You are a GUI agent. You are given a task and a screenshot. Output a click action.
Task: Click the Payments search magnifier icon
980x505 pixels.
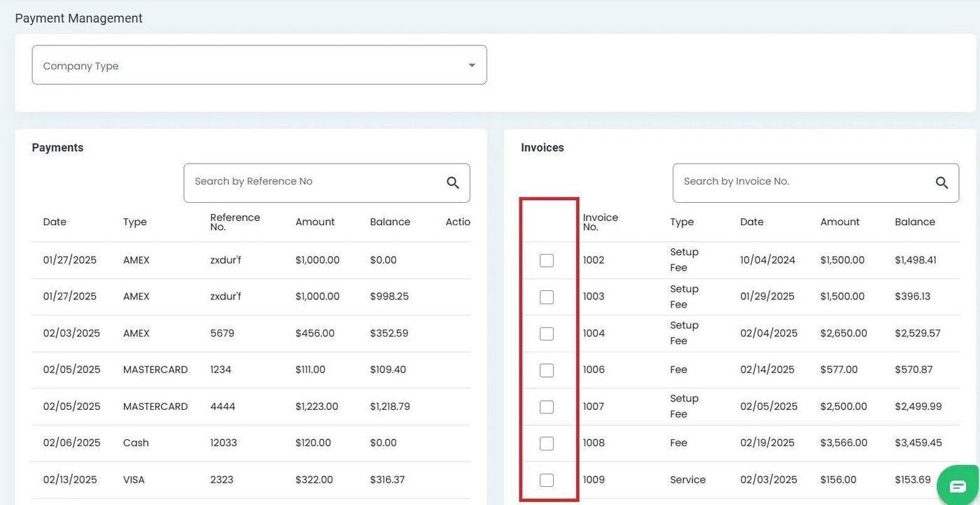point(453,183)
